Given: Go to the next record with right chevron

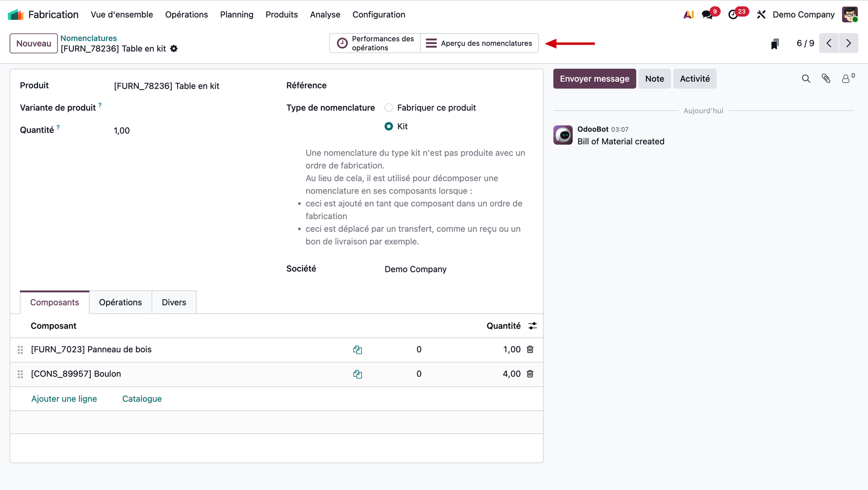Looking at the screenshot, I should pos(849,43).
